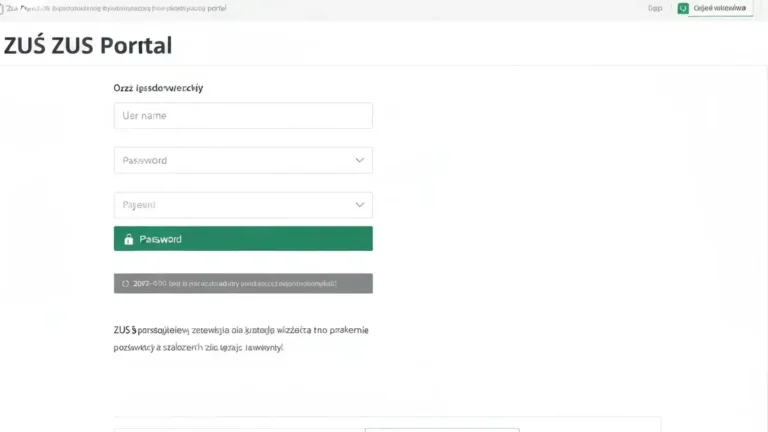The height and width of the screenshot is (432, 768).
Task: Expand the Password dropdown chevron
Action: pos(360,160)
